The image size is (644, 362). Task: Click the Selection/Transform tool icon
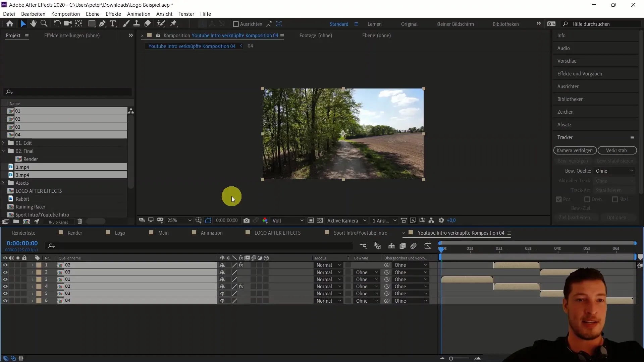click(x=22, y=23)
